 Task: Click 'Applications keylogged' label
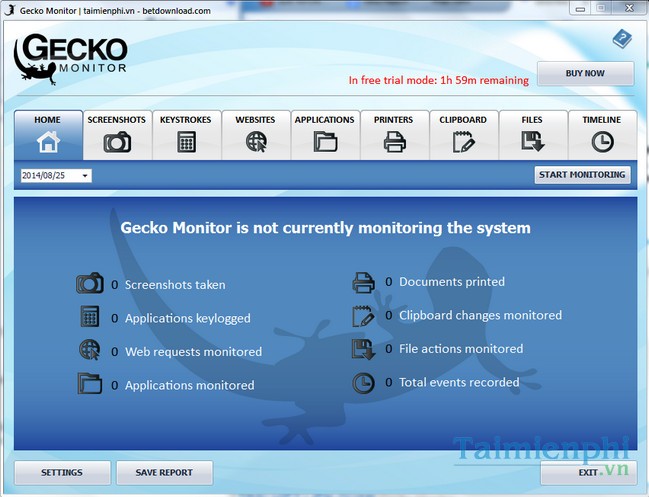[187, 318]
